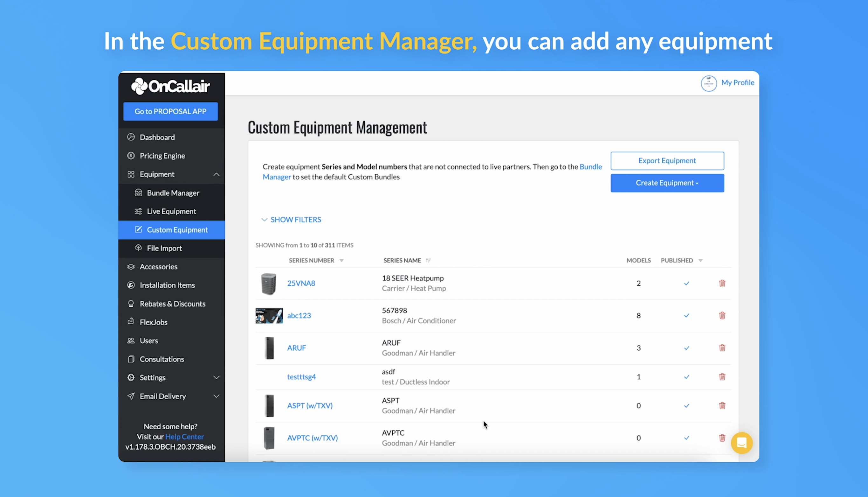Screen dimensions: 868x497
Task: Toggle published check for AVPTC (w/TXV)
Action: click(686, 438)
